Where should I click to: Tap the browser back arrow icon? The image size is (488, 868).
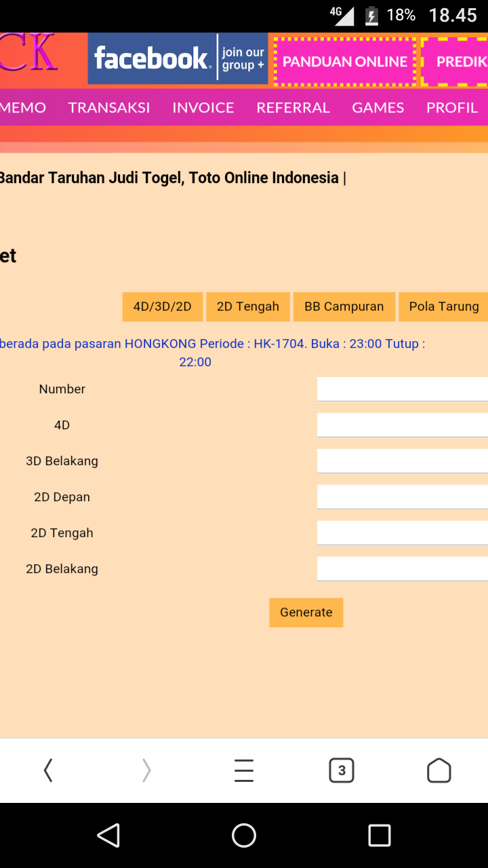pos(48,770)
